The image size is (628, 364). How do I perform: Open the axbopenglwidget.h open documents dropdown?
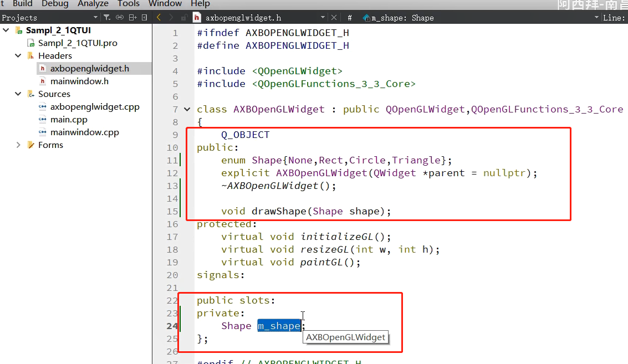click(x=323, y=18)
